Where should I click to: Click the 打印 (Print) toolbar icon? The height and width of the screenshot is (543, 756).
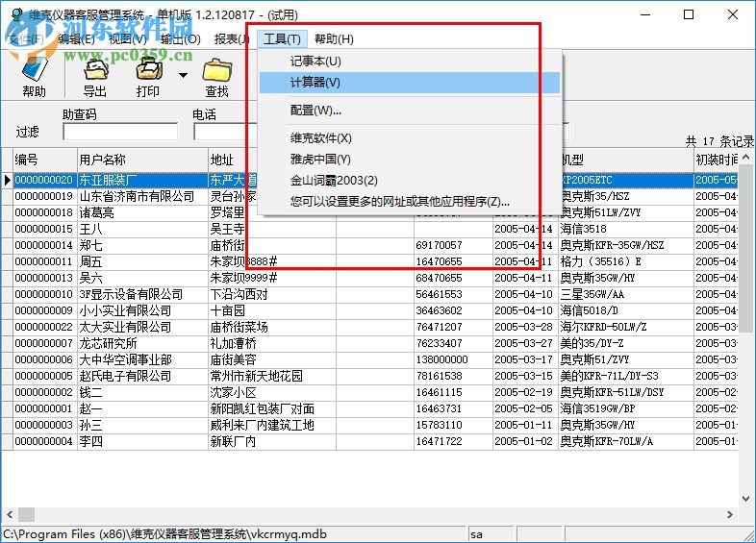pos(148,77)
